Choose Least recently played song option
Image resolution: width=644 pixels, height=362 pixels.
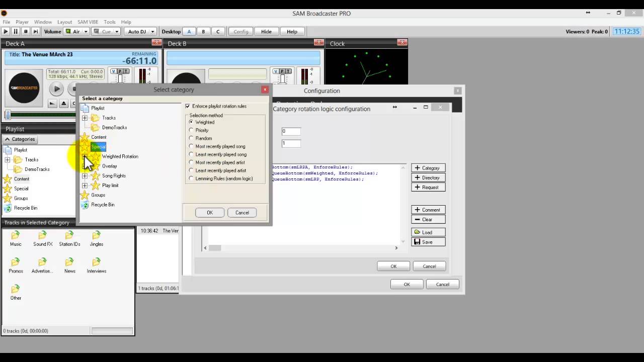tap(191, 154)
